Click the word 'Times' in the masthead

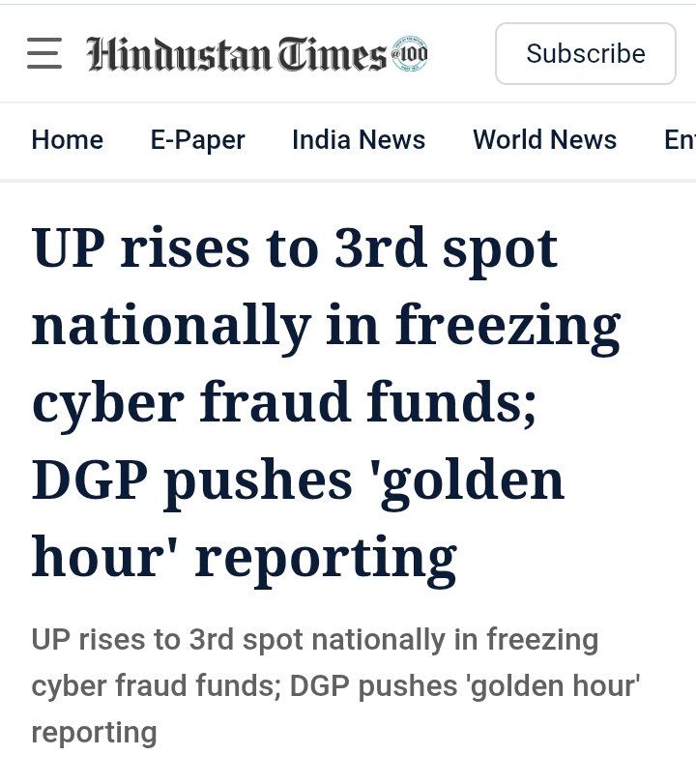(332, 54)
